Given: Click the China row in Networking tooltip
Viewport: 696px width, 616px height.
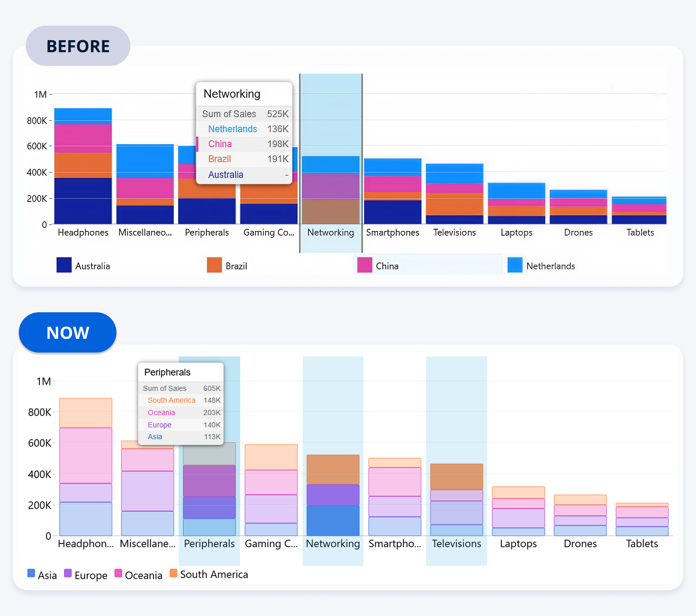Looking at the screenshot, I should [x=244, y=144].
